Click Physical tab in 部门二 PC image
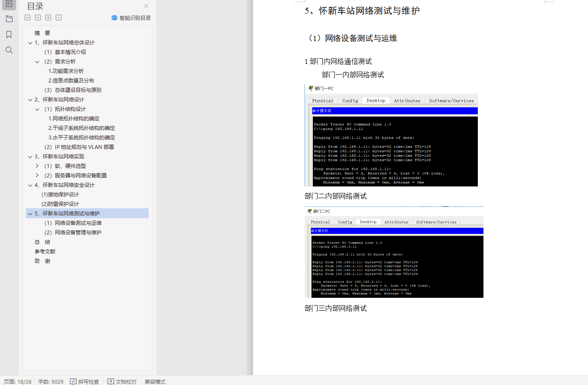 pyautogui.click(x=320, y=222)
